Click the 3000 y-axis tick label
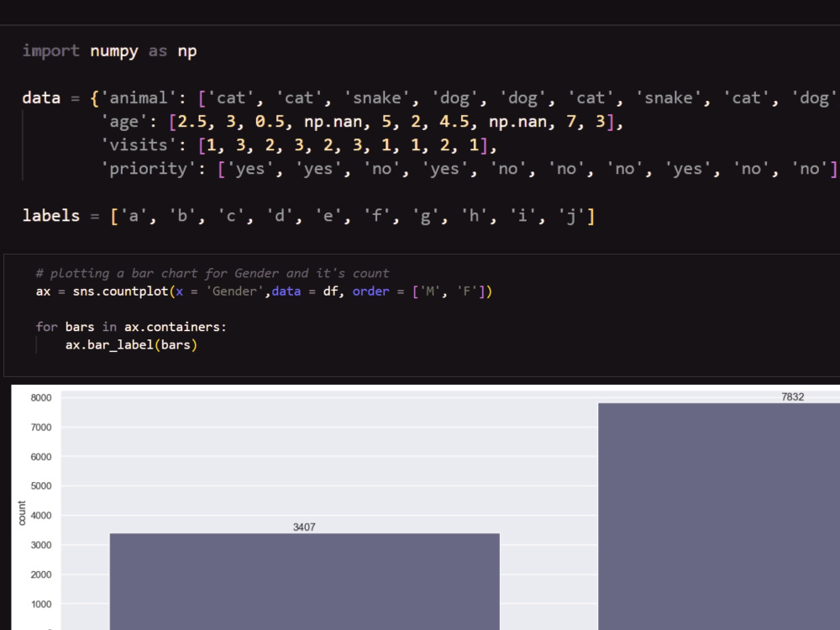 point(40,545)
